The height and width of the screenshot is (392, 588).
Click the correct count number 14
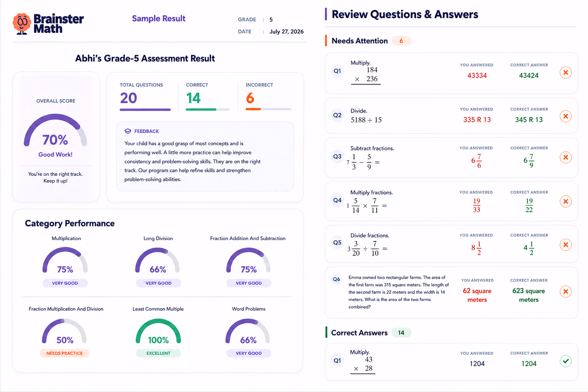point(193,98)
